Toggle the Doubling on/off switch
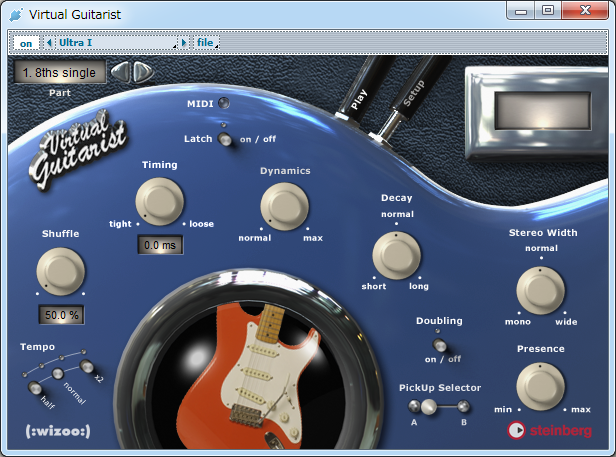 (x=439, y=345)
